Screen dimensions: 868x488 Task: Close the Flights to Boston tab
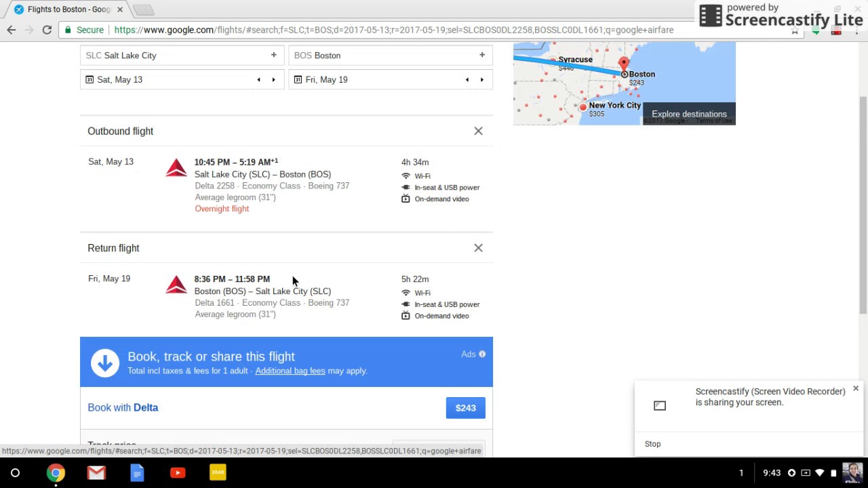click(120, 9)
